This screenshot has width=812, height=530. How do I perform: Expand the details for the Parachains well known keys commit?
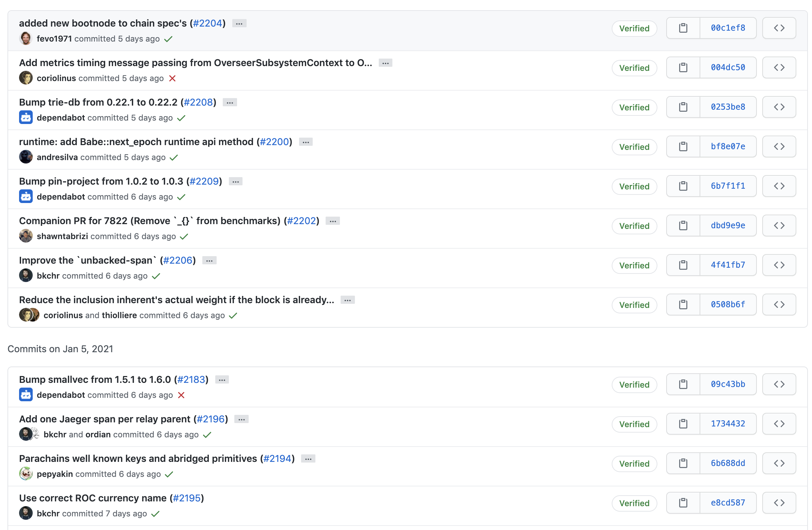pyautogui.click(x=308, y=459)
